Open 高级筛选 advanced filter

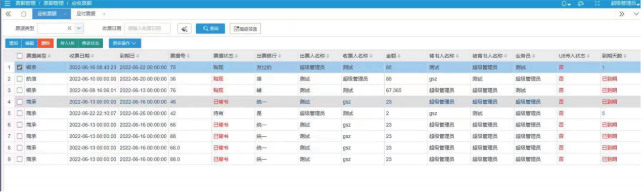click(x=245, y=29)
